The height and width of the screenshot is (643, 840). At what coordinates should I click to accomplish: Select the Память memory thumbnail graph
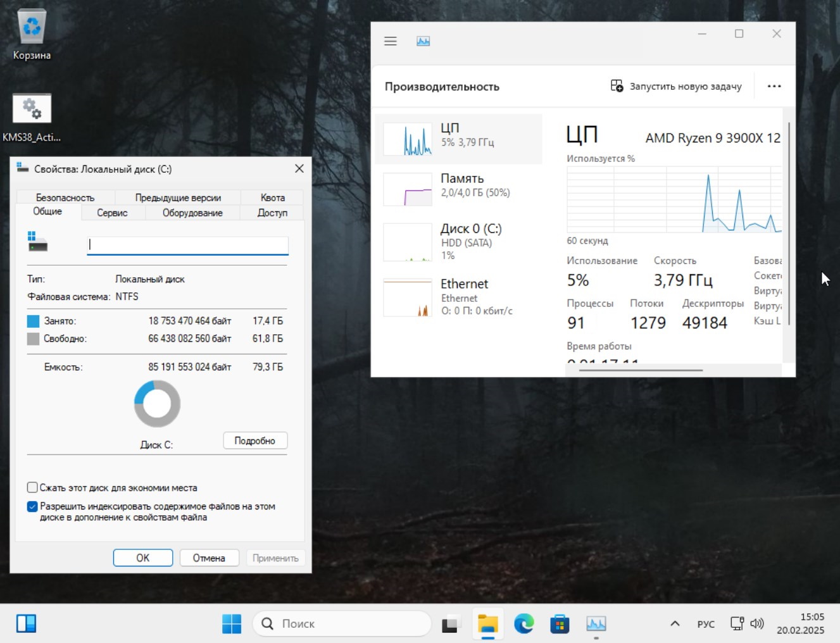tap(408, 189)
